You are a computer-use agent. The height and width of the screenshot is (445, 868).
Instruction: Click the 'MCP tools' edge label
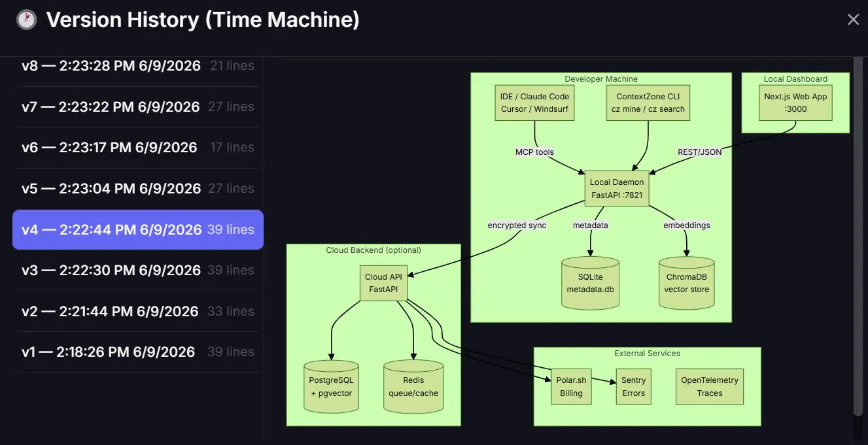click(534, 152)
